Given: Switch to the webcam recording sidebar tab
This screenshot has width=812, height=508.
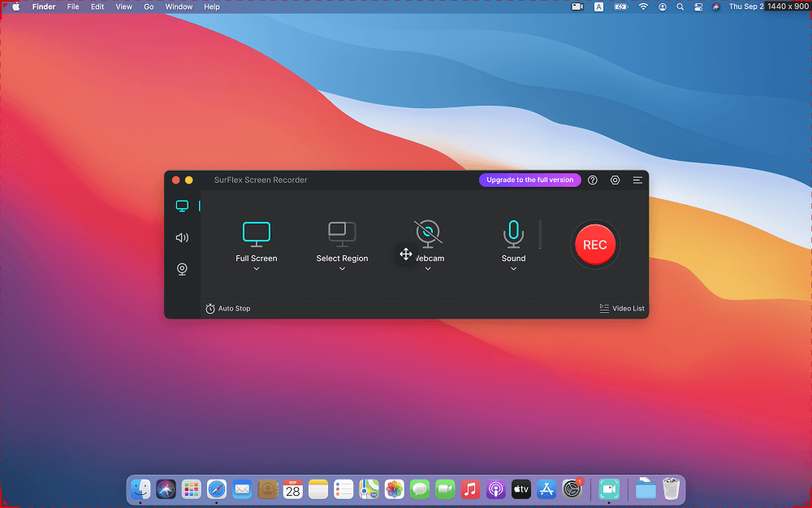Looking at the screenshot, I should click(182, 269).
